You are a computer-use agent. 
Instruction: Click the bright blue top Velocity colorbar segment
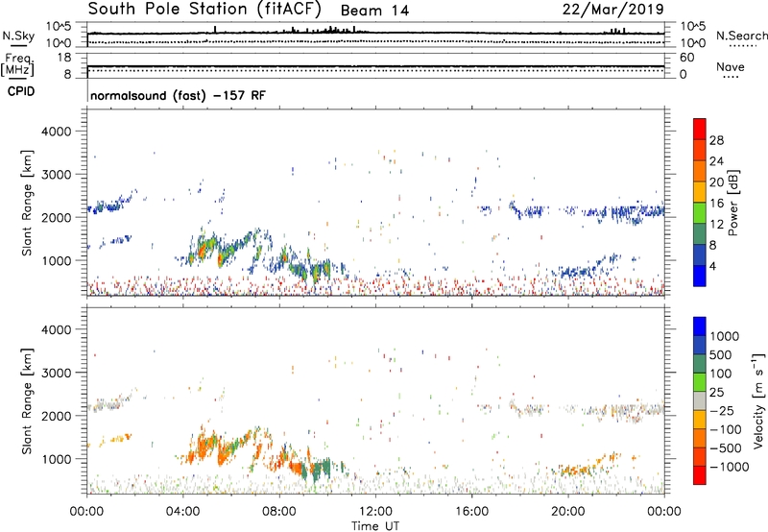pos(700,326)
